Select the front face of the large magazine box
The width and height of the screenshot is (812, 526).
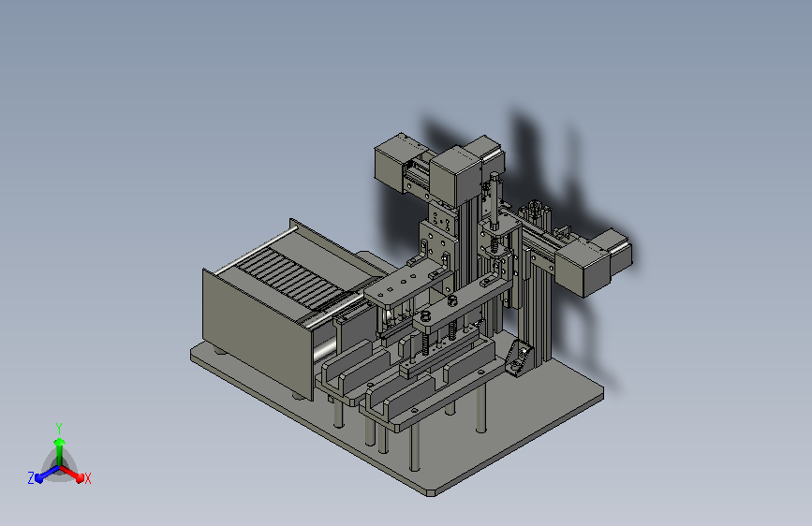[x=258, y=334]
